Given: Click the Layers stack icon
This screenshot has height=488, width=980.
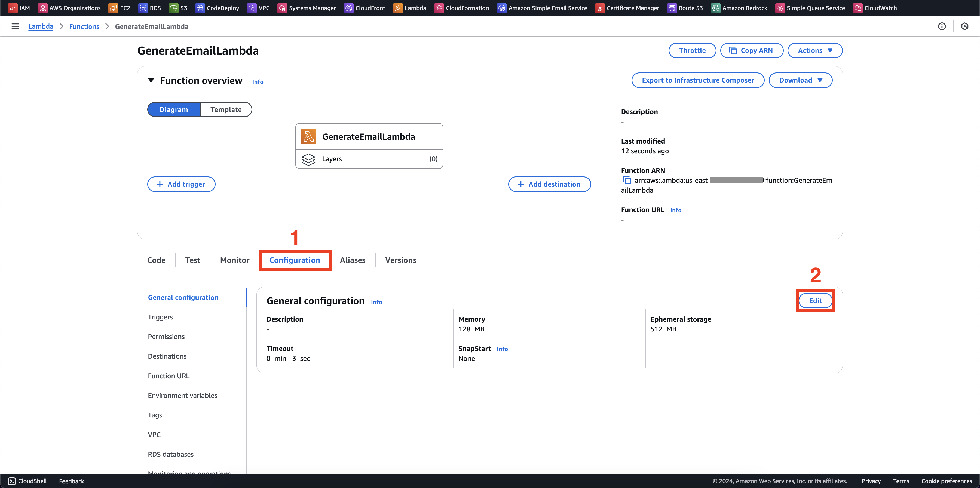Looking at the screenshot, I should pyautogui.click(x=308, y=159).
